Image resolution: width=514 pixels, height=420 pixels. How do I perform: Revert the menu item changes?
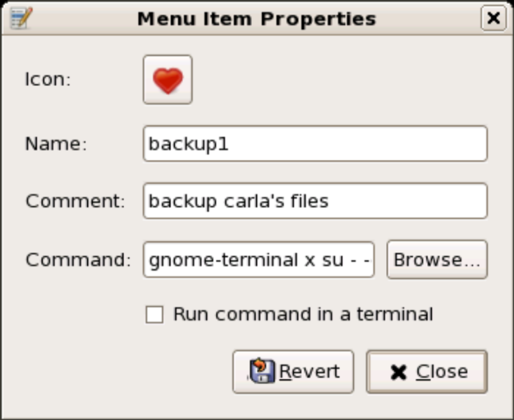[x=293, y=371]
